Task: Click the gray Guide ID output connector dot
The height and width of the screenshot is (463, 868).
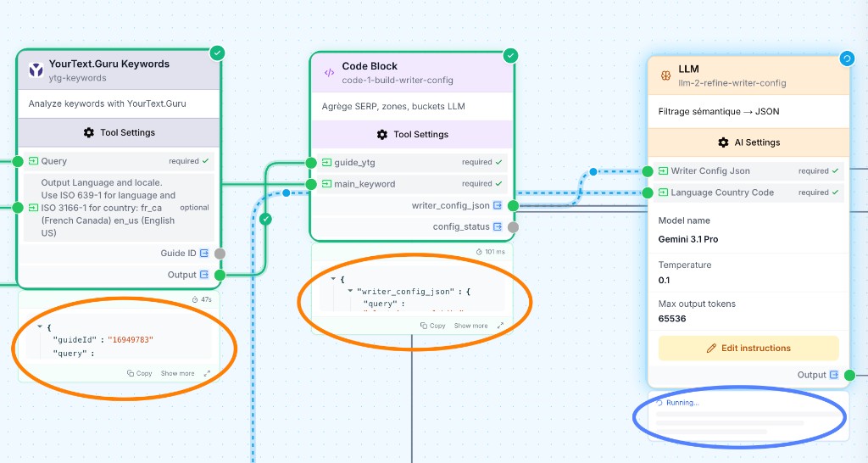Action: [220, 254]
